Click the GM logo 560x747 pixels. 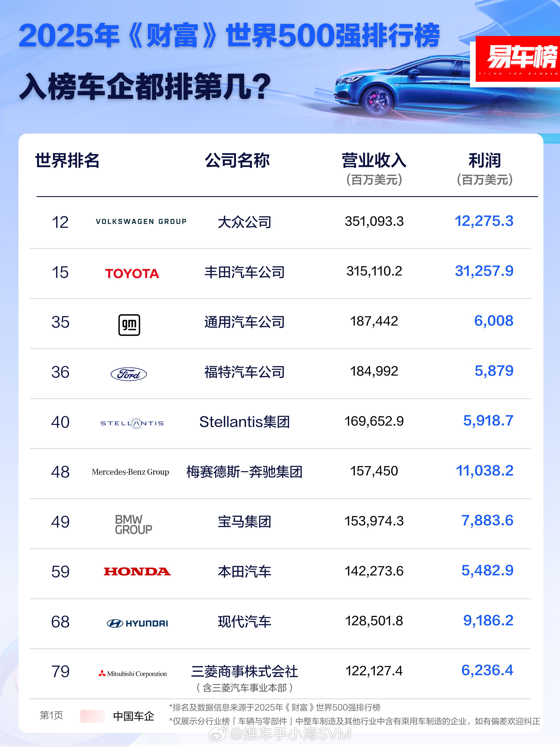(x=129, y=325)
